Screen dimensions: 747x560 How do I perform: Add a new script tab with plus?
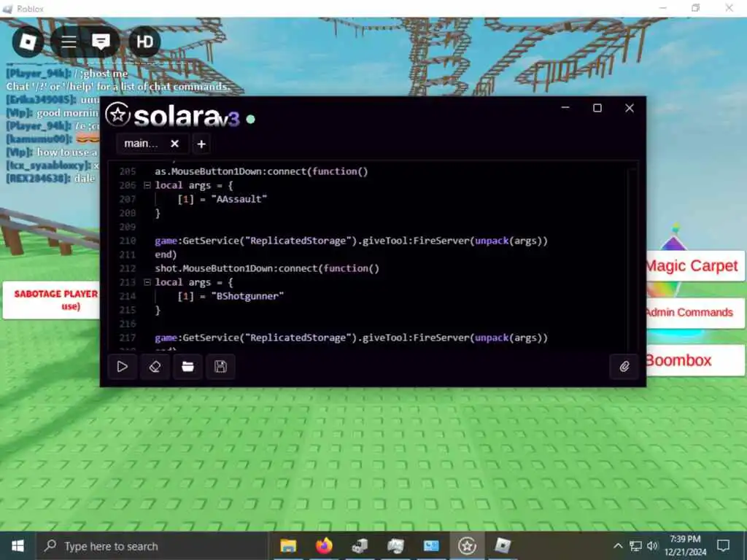tap(201, 144)
